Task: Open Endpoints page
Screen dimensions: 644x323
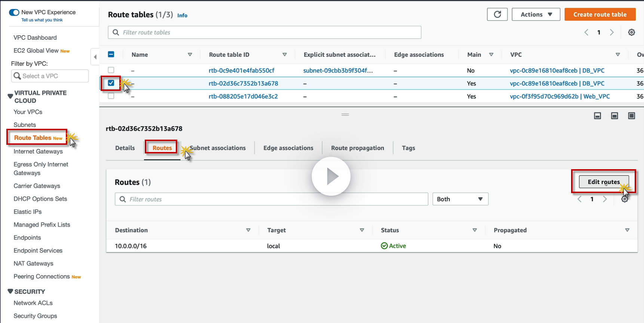Action: 27,238
